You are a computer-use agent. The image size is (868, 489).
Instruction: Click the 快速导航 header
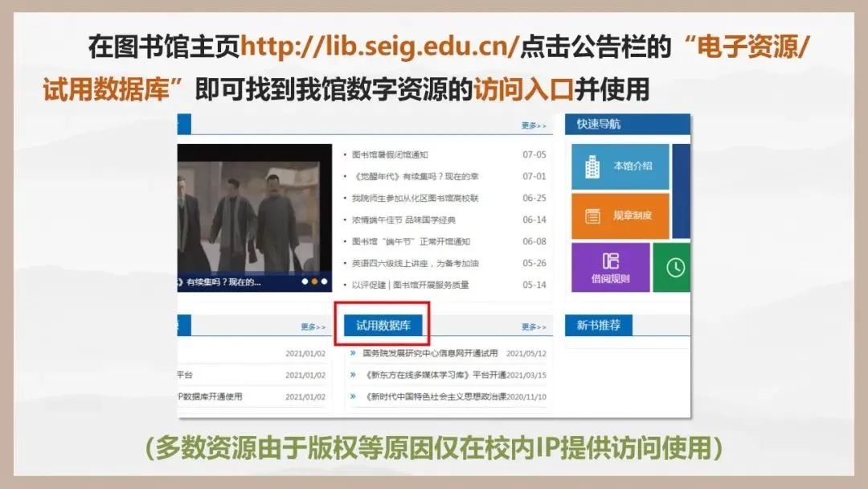tap(599, 125)
